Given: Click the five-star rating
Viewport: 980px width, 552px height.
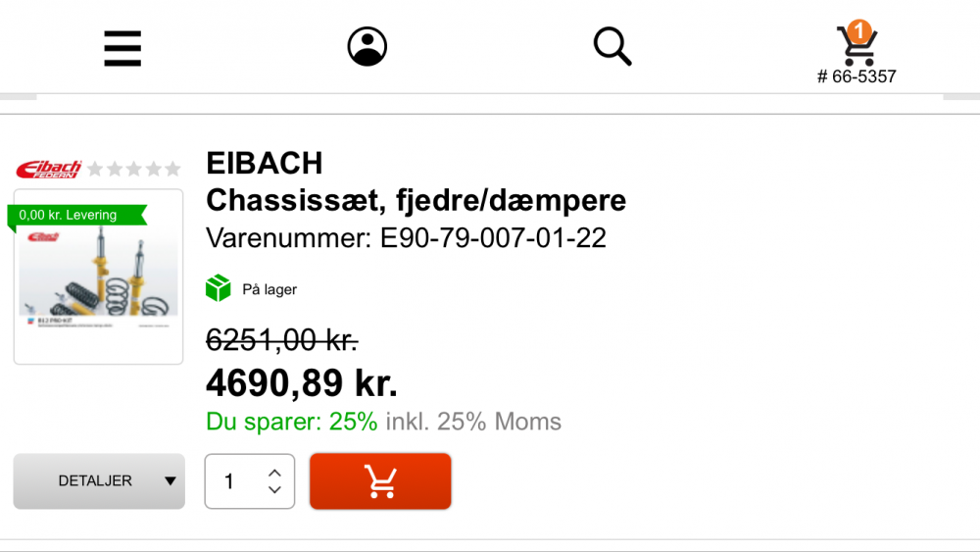Looking at the screenshot, I should click(134, 169).
